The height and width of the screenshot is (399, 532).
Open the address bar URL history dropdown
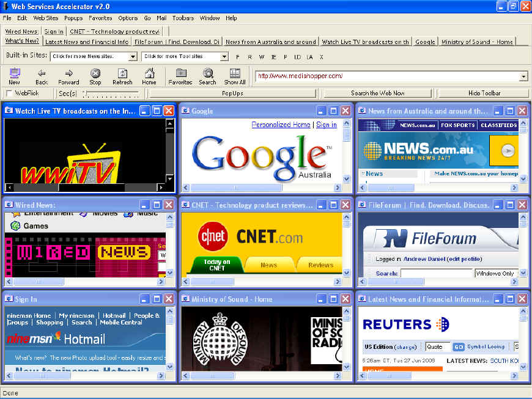tap(524, 76)
